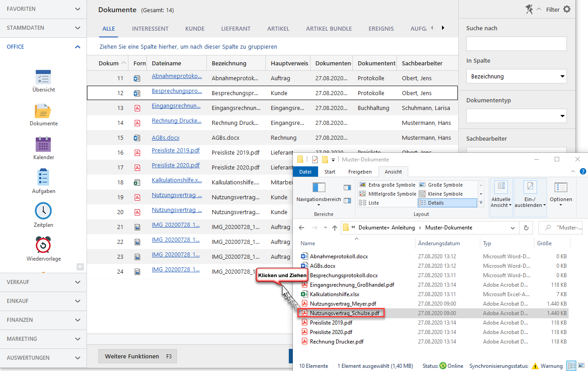Click the Explorer help question mark icon

583,171
